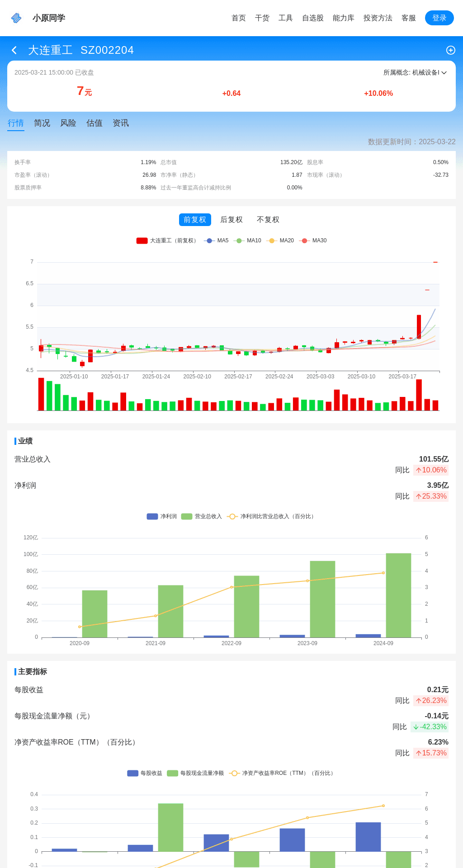The width and height of the screenshot is (463, 868).
Task: Click the 101.55亿 revenue figure
Action: [434, 459]
